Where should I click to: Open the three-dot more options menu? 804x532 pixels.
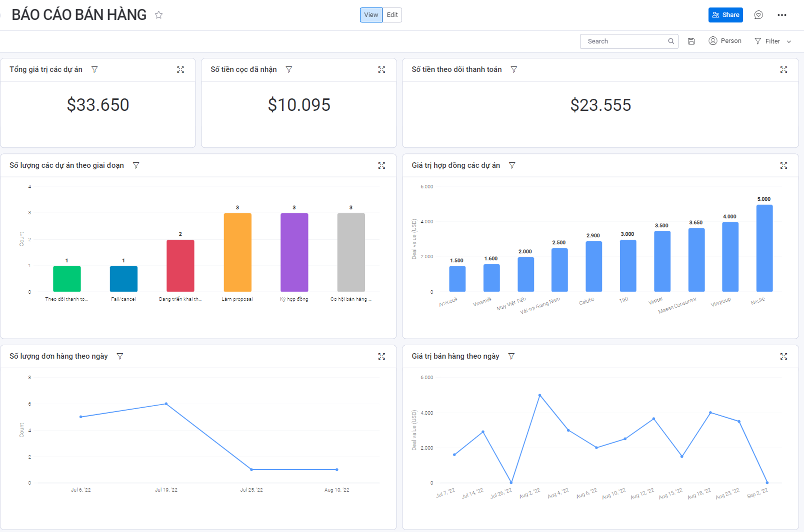(x=781, y=15)
